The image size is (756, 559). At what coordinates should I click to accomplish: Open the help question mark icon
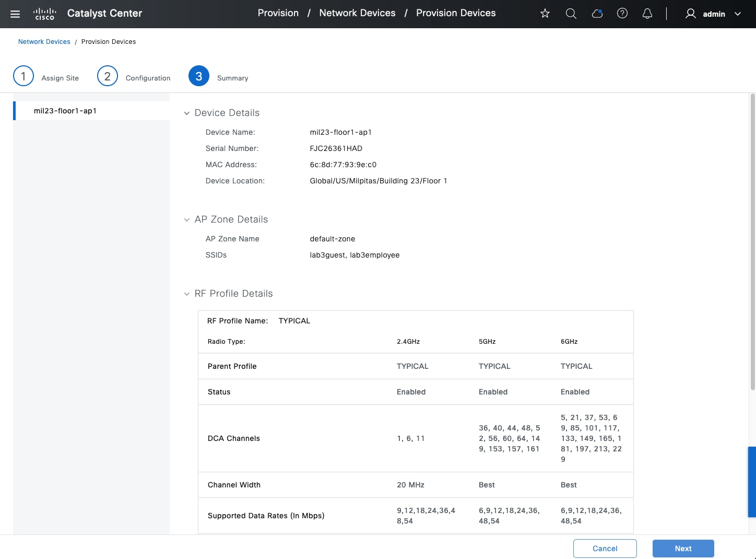(622, 14)
